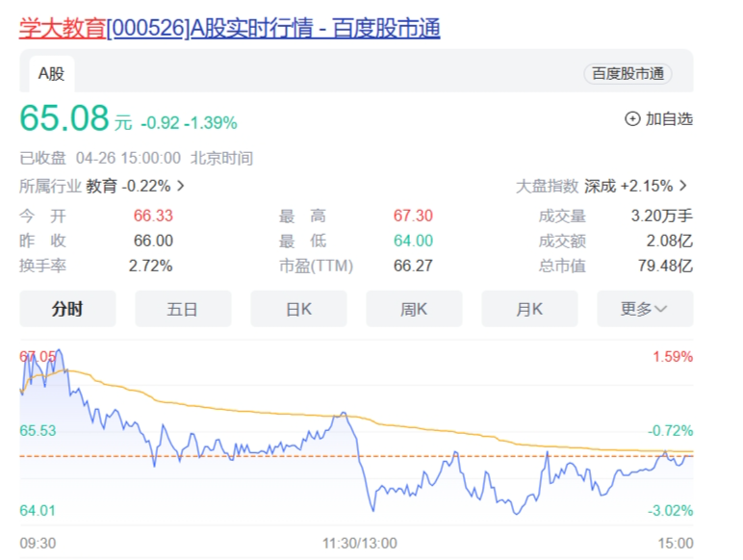Click the 09:30 time axis label
Viewport: 743px width, 560px height.
(38, 543)
